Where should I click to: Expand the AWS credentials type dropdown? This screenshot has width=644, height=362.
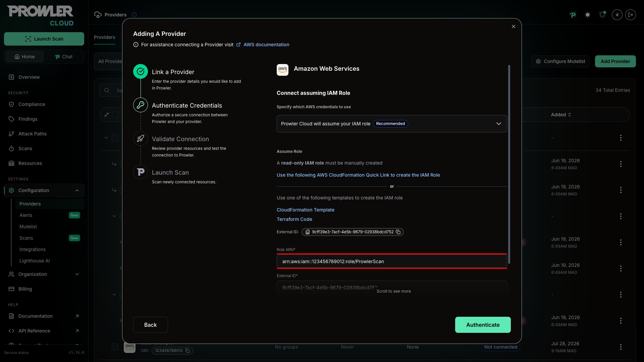point(391,124)
